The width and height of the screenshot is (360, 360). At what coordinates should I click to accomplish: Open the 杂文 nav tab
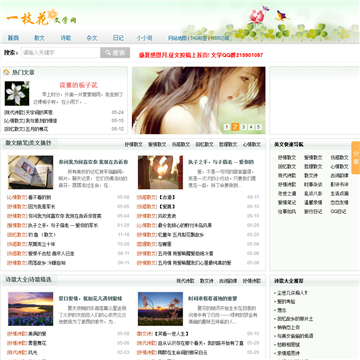92,38
